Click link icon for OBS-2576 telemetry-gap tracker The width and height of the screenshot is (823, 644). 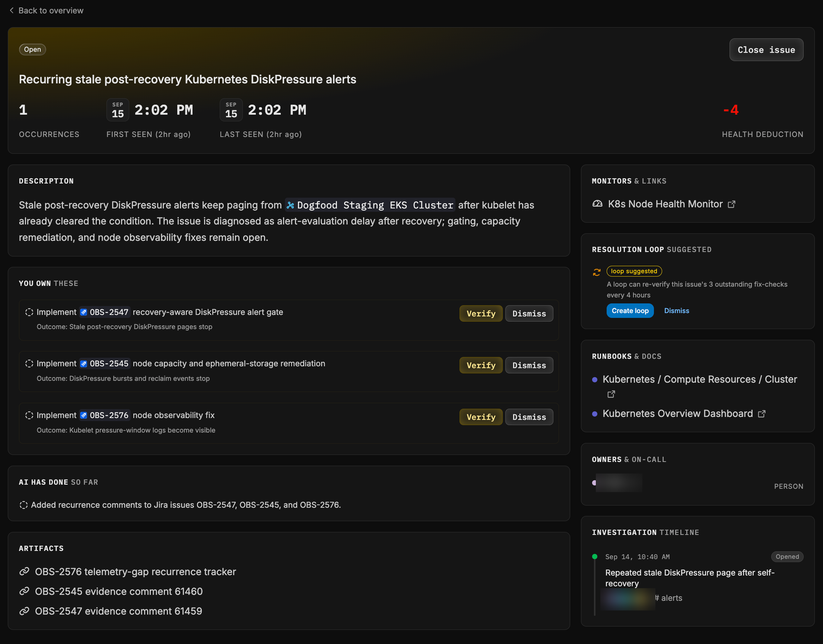(x=25, y=572)
